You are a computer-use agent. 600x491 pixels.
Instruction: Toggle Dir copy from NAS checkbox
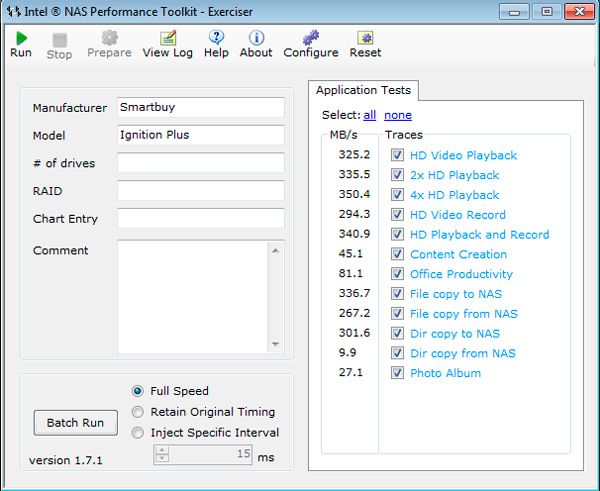(x=397, y=353)
